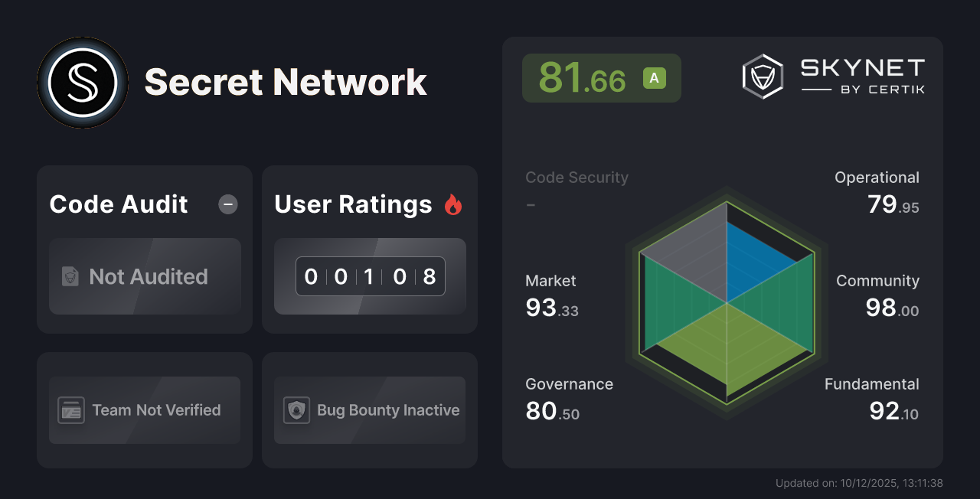Click the ID card icon next to Team Not Verified
Image resolution: width=980 pixels, height=499 pixels.
(71, 410)
